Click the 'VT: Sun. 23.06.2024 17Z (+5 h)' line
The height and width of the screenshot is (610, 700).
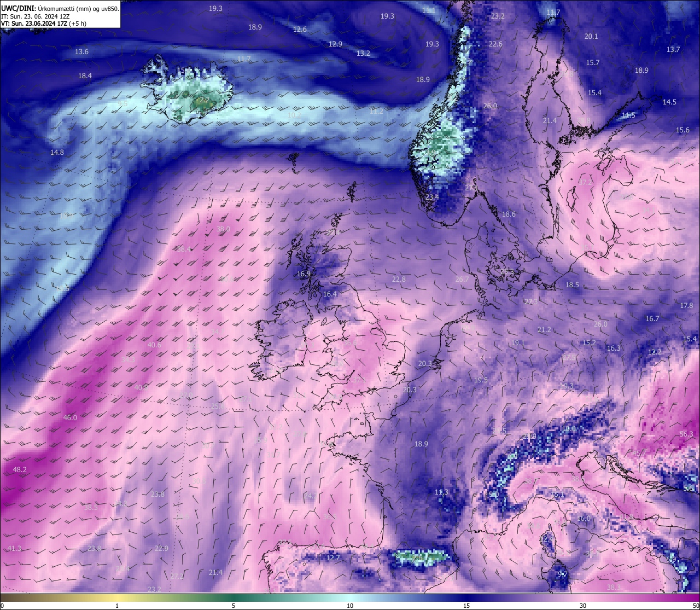tap(44, 24)
